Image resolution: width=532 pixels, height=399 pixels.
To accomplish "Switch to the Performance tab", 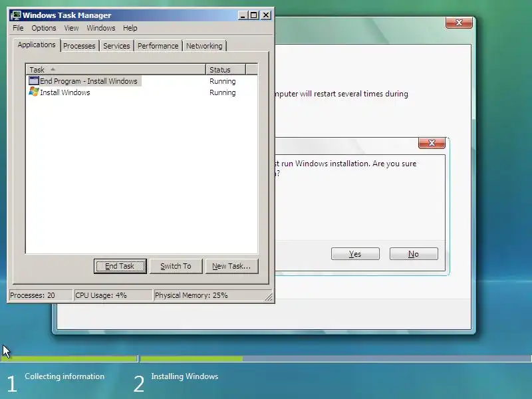I will pos(158,46).
